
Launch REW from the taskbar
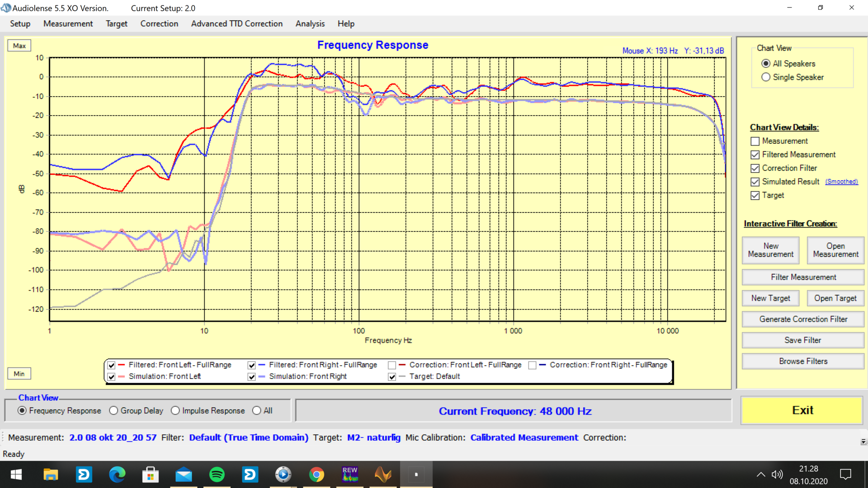point(350,474)
